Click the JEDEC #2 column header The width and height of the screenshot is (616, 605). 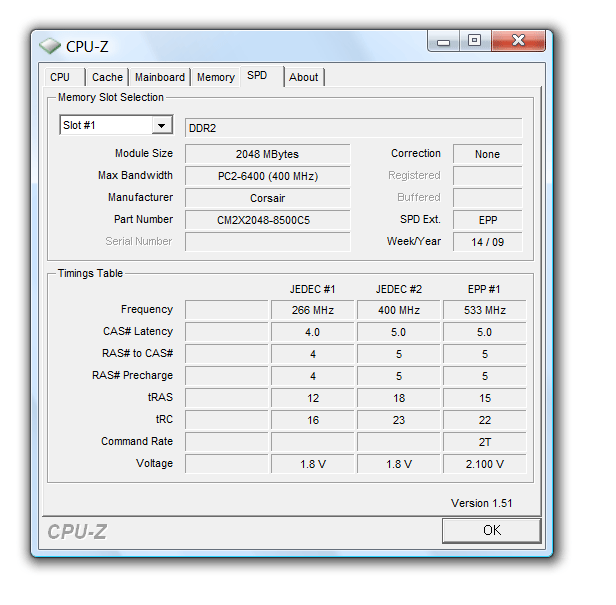coord(399,290)
